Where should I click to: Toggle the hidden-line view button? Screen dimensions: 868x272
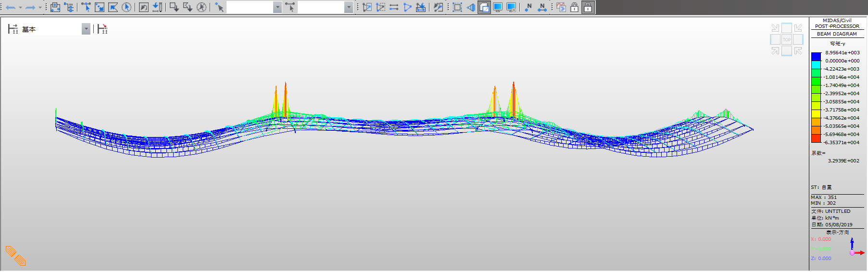[x=484, y=7]
